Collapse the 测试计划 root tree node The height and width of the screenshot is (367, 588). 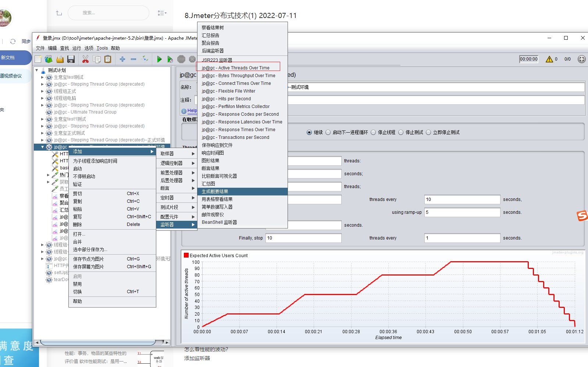[x=37, y=70]
